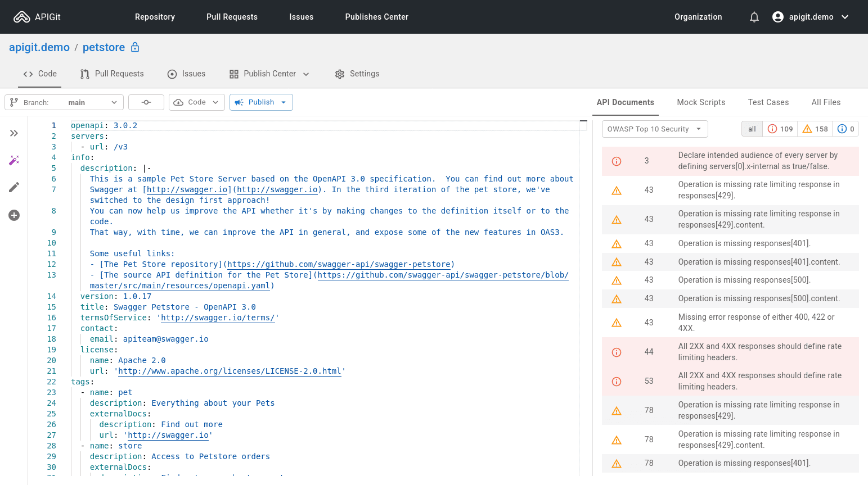Open the OWASP Top 10 Security dropdown
Viewport: 868px width, 485px height.
click(654, 129)
